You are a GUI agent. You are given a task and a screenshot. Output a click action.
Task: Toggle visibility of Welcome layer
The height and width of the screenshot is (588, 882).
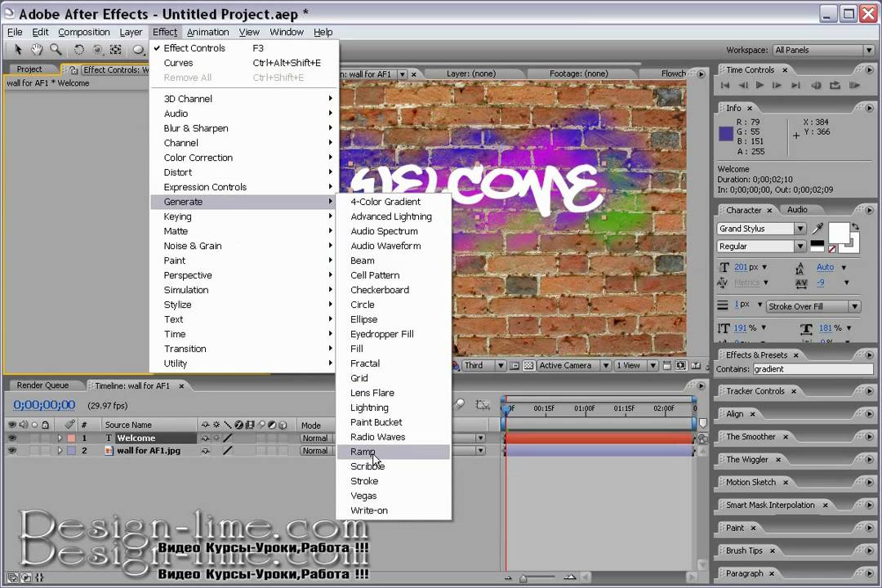coord(11,438)
